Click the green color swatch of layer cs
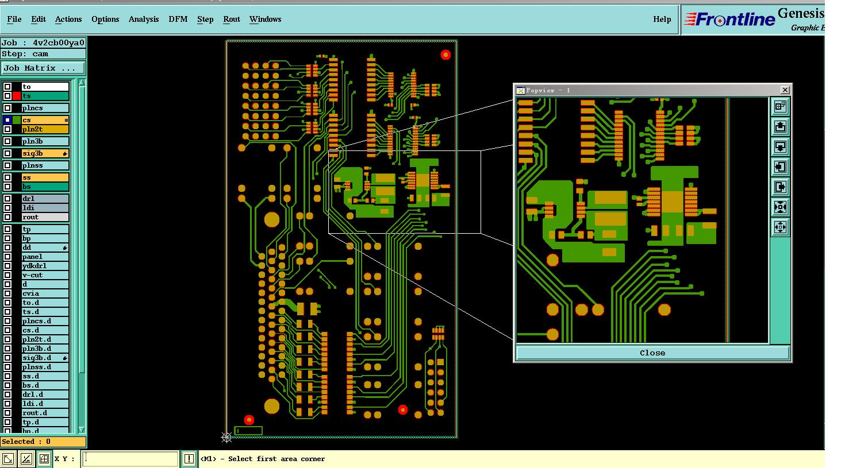The width and height of the screenshot is (868, 468). pyautogui.click(x=17, y=120)
